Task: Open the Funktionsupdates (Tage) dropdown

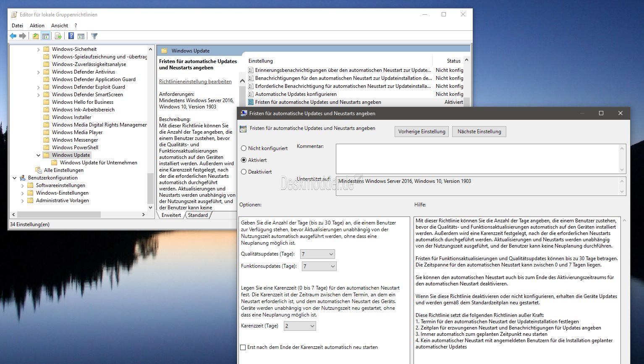Action: (x=319, y=266)
